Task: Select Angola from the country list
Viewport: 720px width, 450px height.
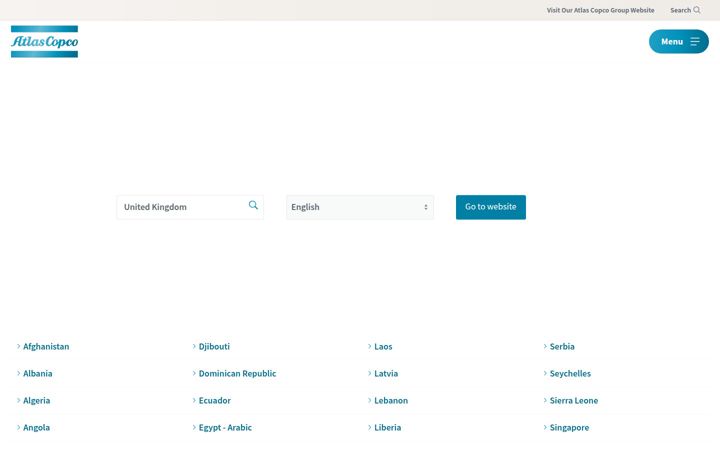Action: [36, 428]
